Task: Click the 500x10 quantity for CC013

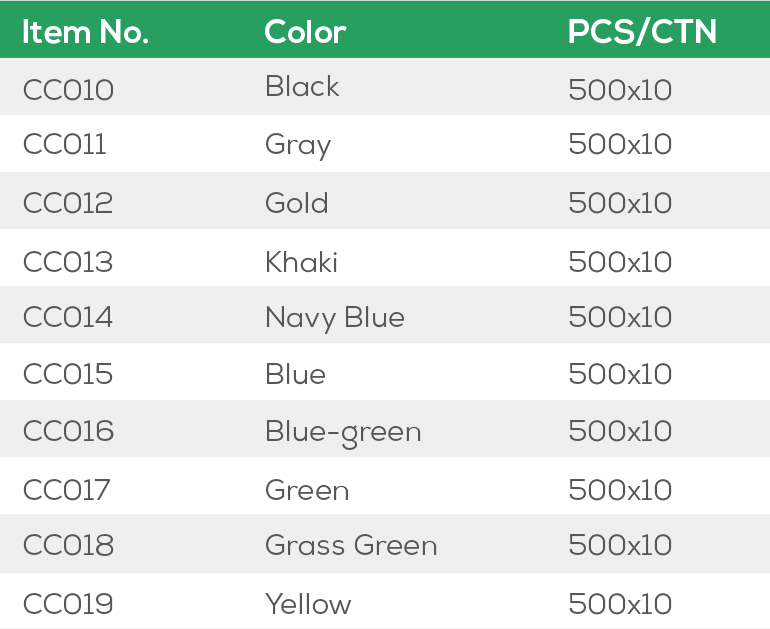Action: pos(620,262)
